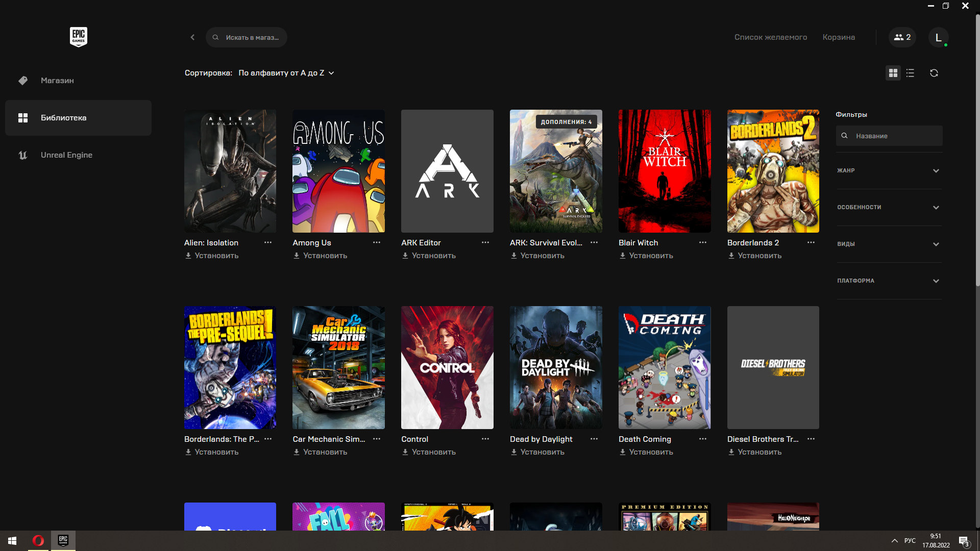
Task: Install ARK: Survival Evolved
Action: 537,256
